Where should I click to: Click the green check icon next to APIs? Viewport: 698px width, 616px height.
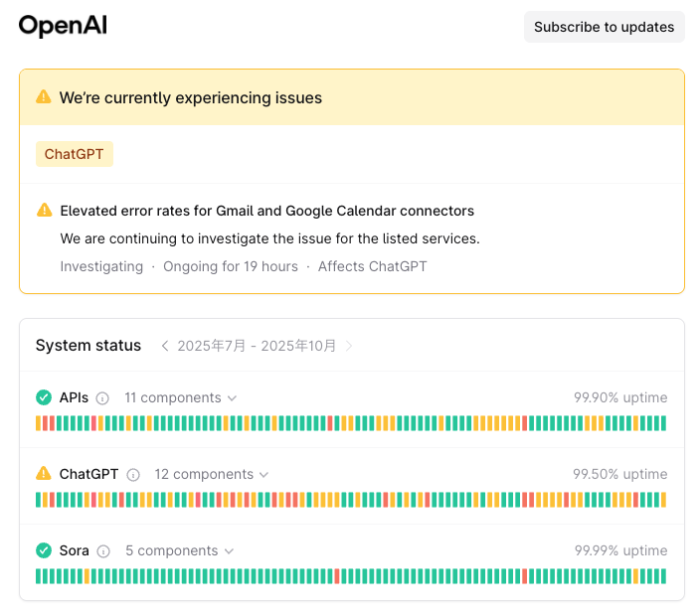tap(44, 397)
